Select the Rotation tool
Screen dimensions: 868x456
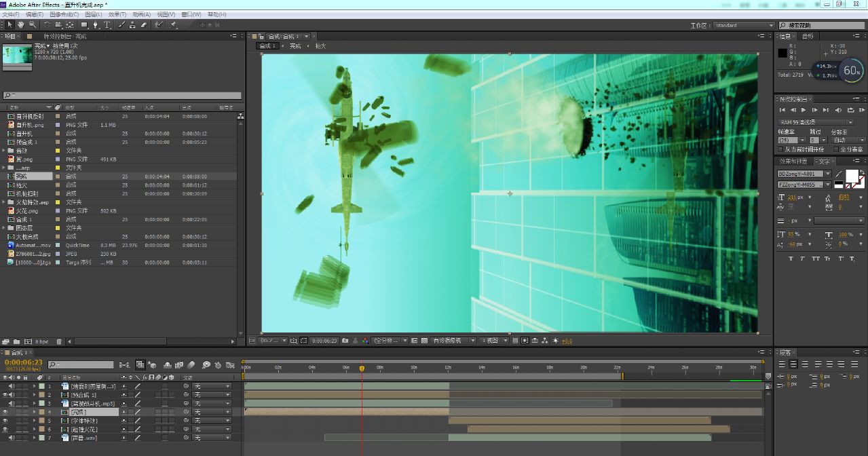point(47,25)
